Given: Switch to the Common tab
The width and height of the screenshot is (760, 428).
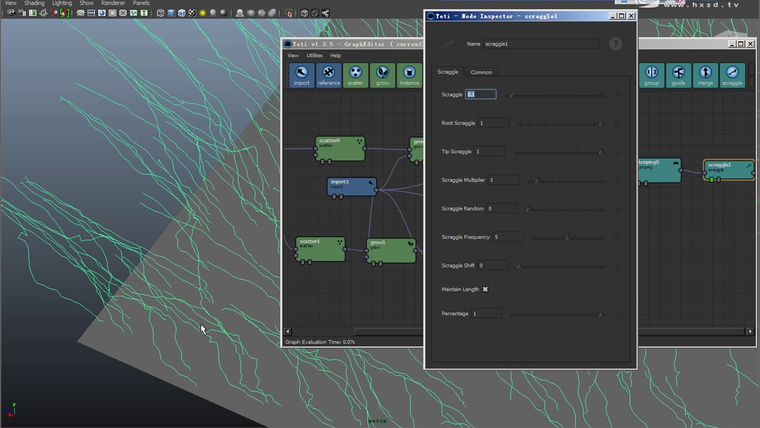Looking at the screenshot, I should tap(481, 72).
